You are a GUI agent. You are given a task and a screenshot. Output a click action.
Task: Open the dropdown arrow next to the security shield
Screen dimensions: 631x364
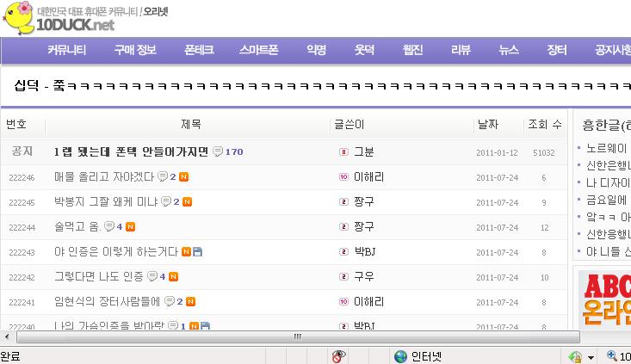[x=591, y=357]
